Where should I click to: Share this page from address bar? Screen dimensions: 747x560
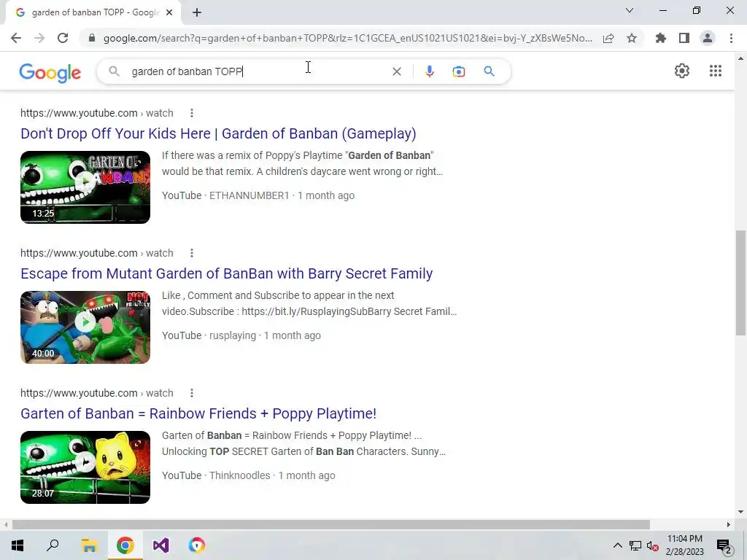(608, 38)
